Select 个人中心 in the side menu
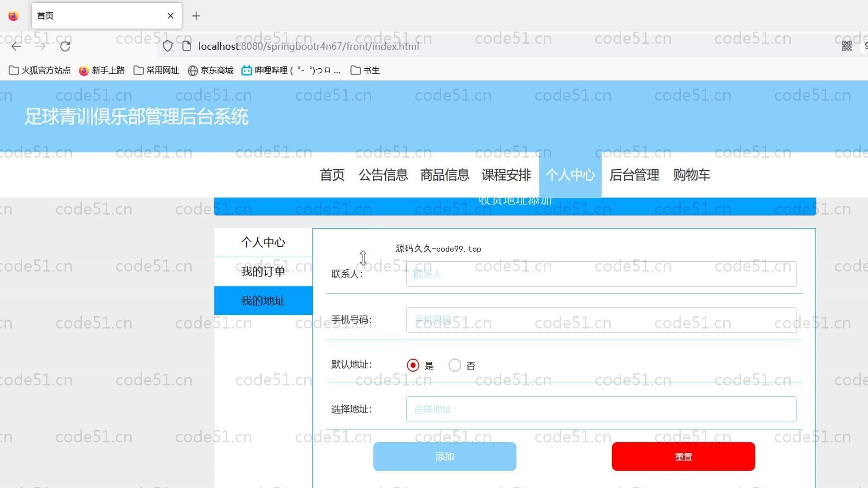The image size is (868, 488). tap(263, 243)
